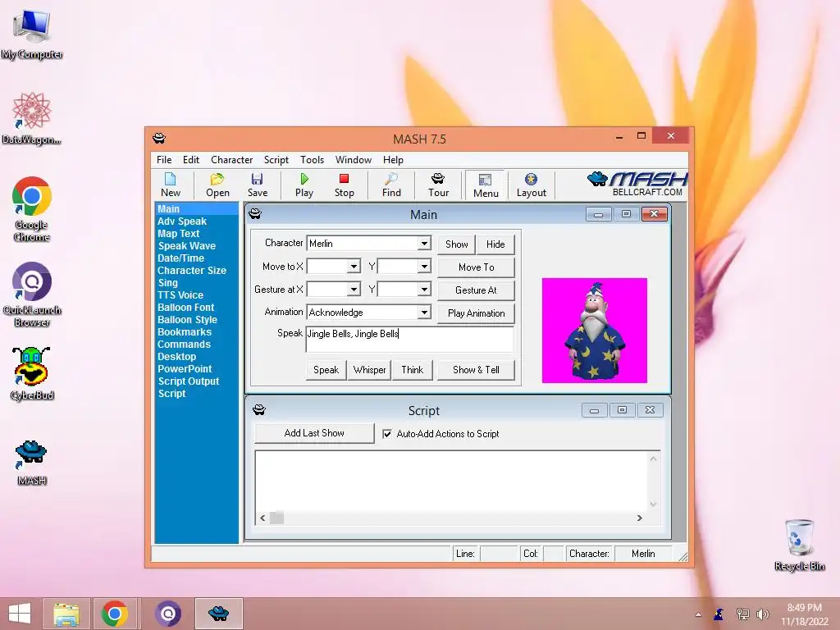Show hidden system tray icons arrow
The width and height of the screenshot is (840, 630).
pos(698,614)
